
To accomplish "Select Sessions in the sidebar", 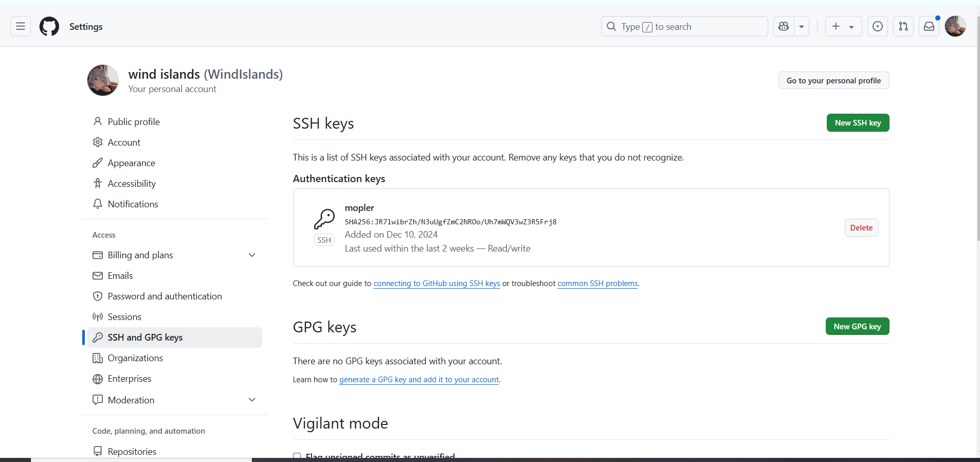I will coord(124,317).
